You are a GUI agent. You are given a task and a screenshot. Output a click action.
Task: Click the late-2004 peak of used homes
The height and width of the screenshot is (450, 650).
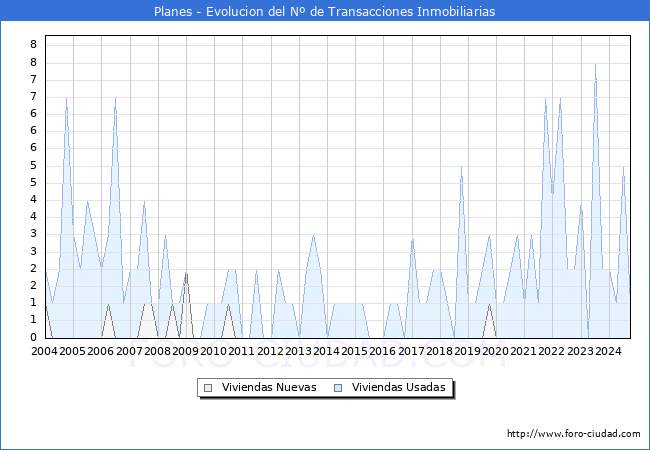[x=66, y=98]
